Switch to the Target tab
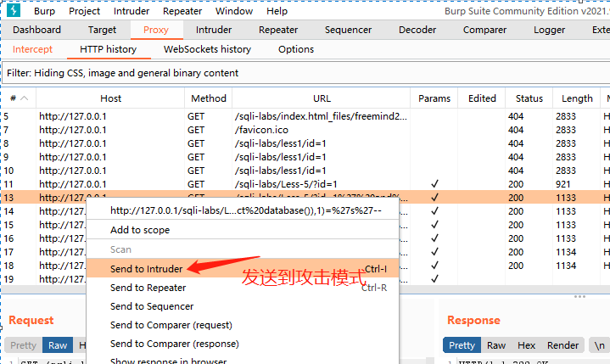The width and height of the screenshot is (610, 364). (102, 30)
